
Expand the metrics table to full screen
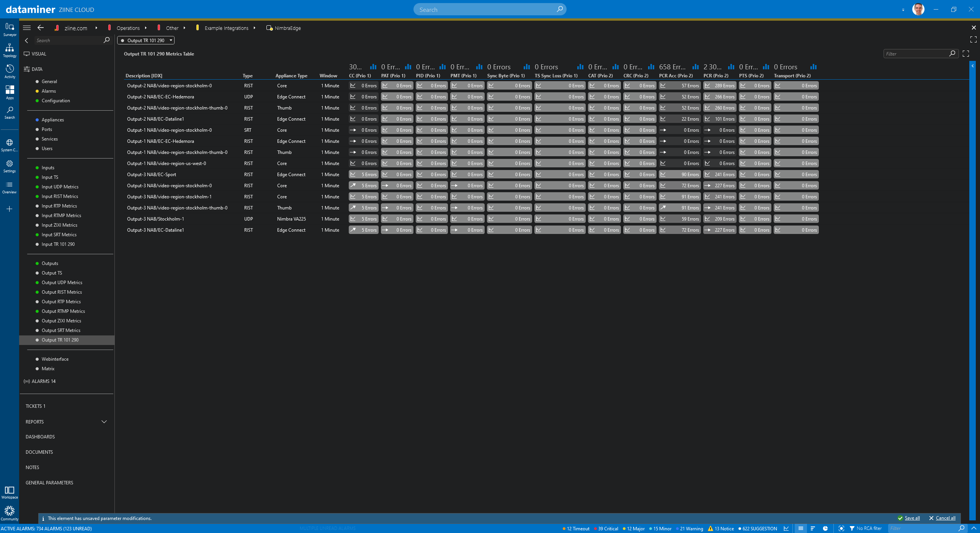pyautogui.click(x=966, y=54)
